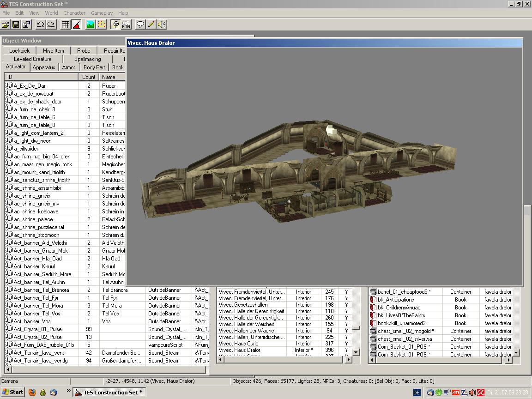Open landscape editing with the terrain icon

[91, 24]
